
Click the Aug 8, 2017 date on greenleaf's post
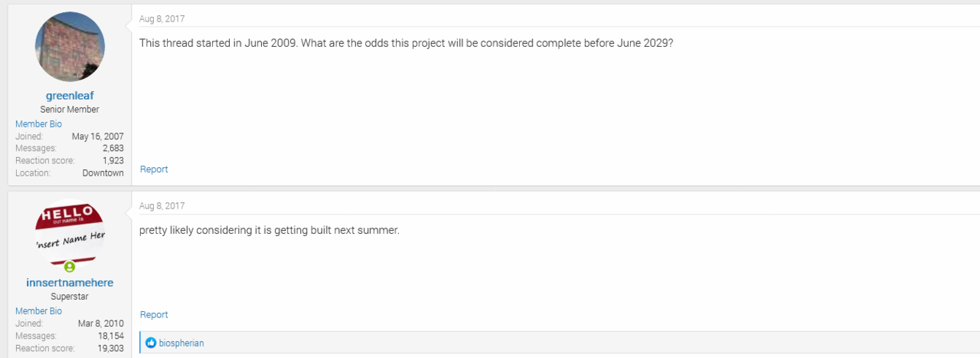[162, 19]
